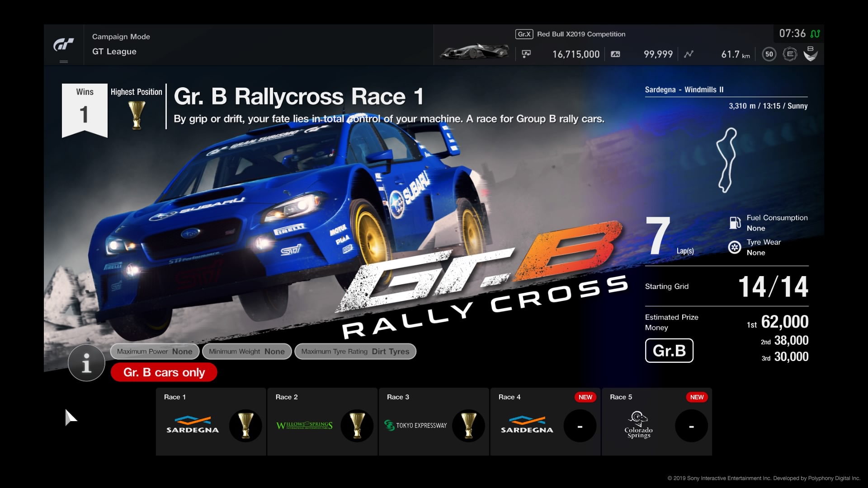This screenshot has height=488, width=868.
Task: Click the Tokyo Expressway logo in Race 3
Action: coord(415,425)
